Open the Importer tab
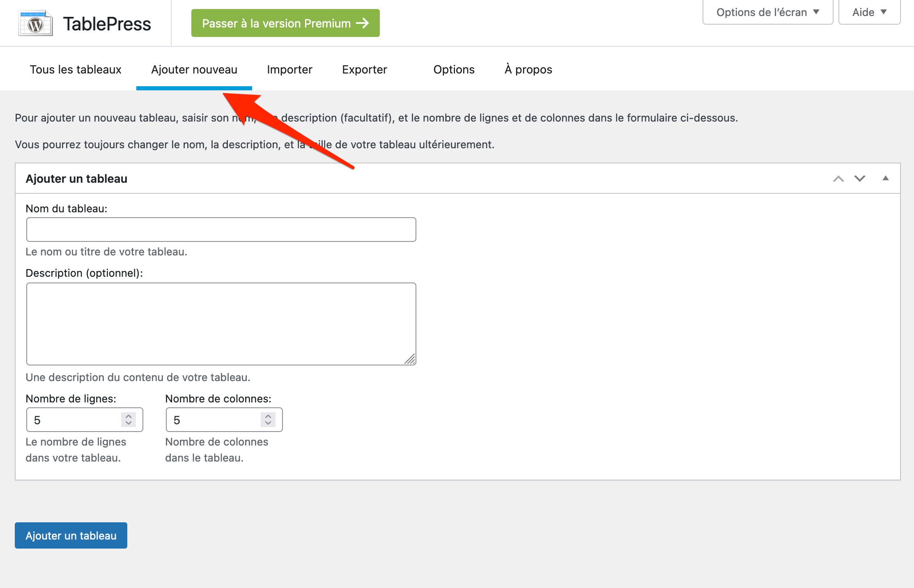 coord(289,69)
